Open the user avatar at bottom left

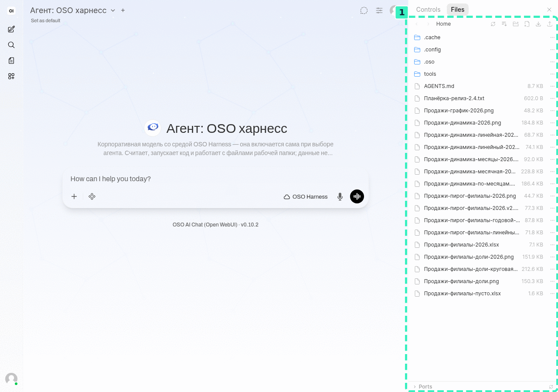coord(11,379)
